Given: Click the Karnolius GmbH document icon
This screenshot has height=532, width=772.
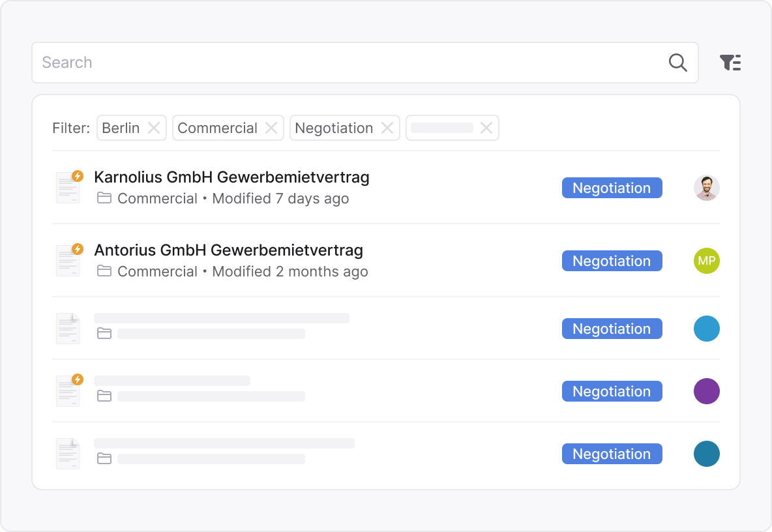Looking at the screenshot, I should point(68,187).
